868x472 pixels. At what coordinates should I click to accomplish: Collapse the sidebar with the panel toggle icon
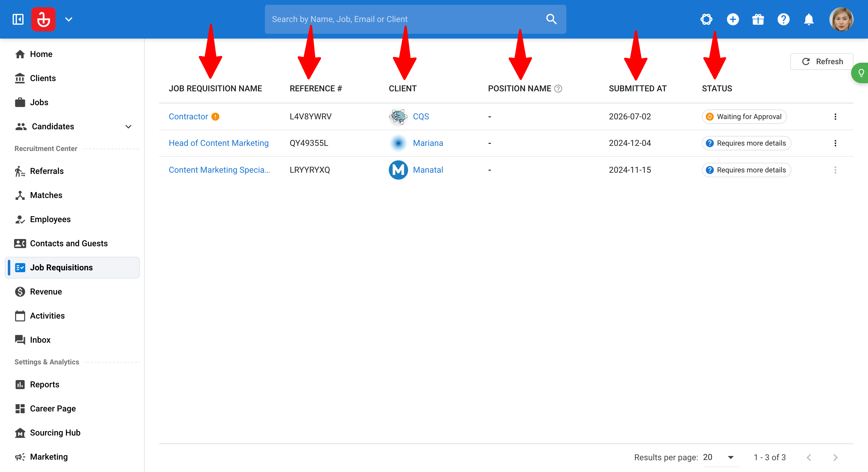pos(18,19)
